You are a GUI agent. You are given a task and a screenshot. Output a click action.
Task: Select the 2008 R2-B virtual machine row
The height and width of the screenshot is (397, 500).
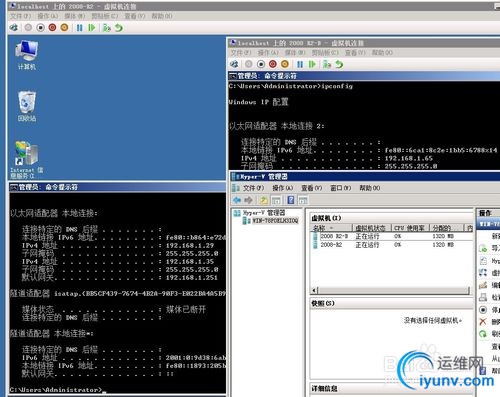point(393,236)
